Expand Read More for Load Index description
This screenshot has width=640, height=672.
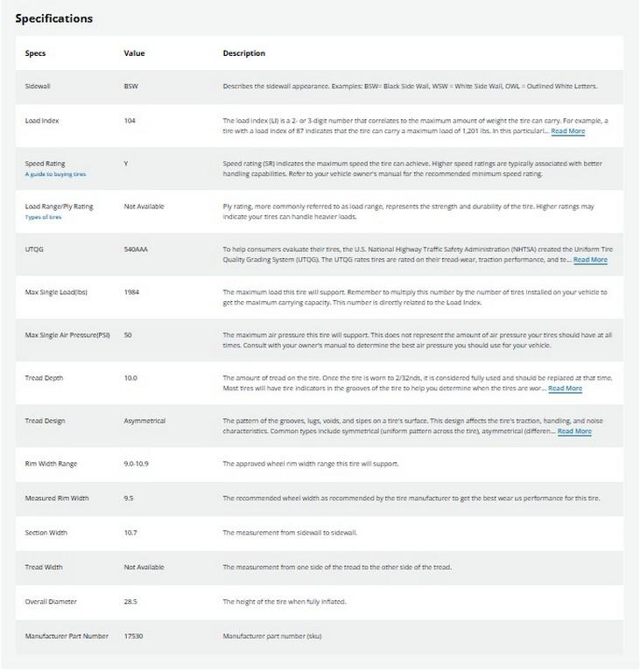click(568, 130)
